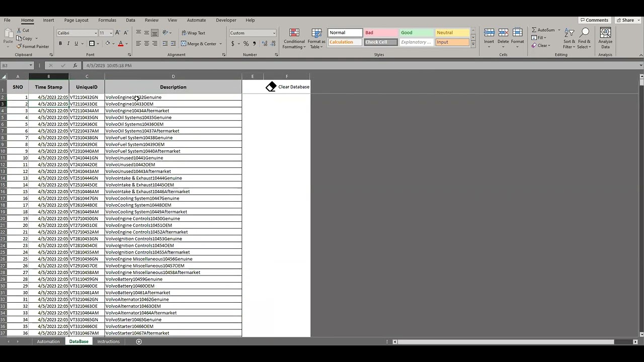Apply the Bad cell style

pos(381,33)
